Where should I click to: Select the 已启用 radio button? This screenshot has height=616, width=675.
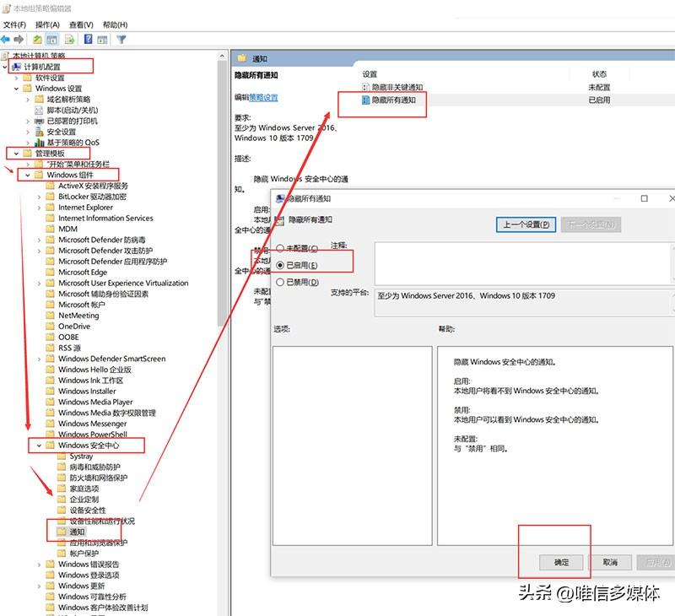click(280, 265)
